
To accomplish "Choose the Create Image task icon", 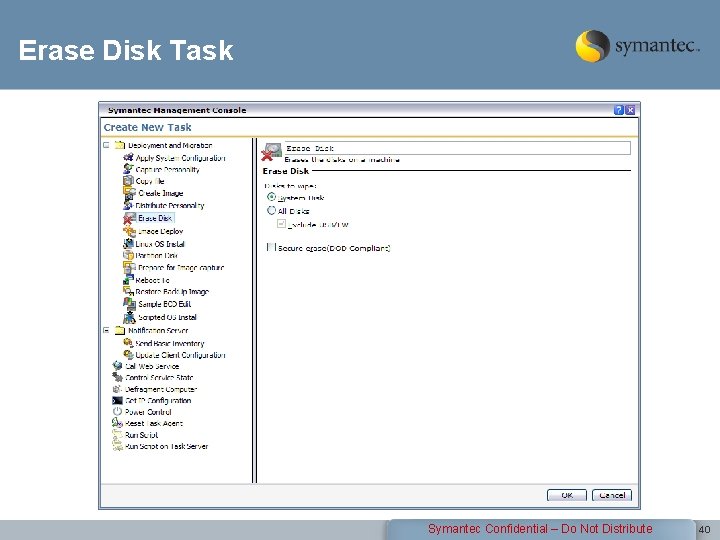I will point(129,193).
